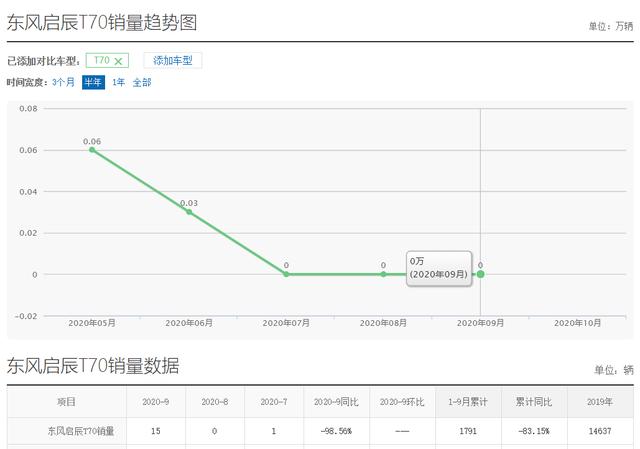The width and height of the screenshot is (640, 449).
Task: Click the 2020年10月 x-axis label
Action: click(578, 323)
